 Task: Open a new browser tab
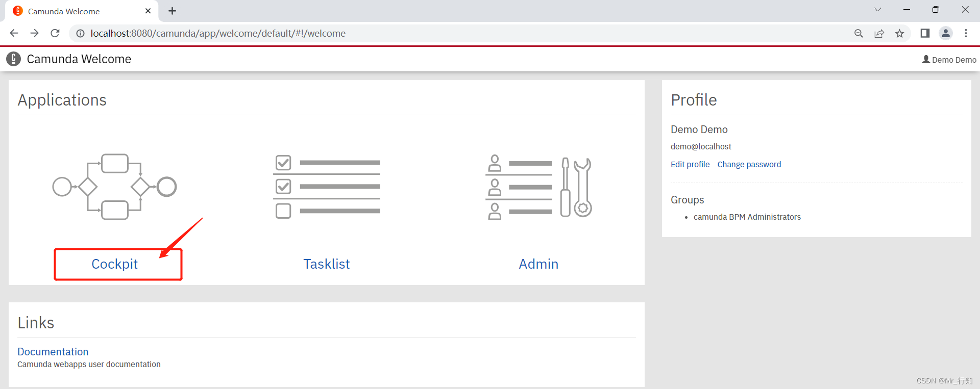[172, 11]
